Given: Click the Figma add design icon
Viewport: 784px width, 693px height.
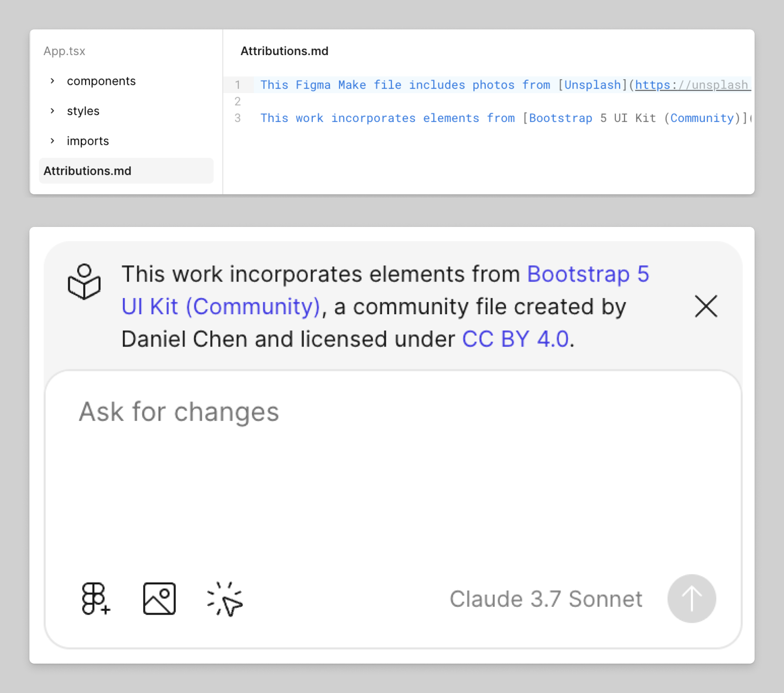Looking at the screenshot, I should [96, 599].
